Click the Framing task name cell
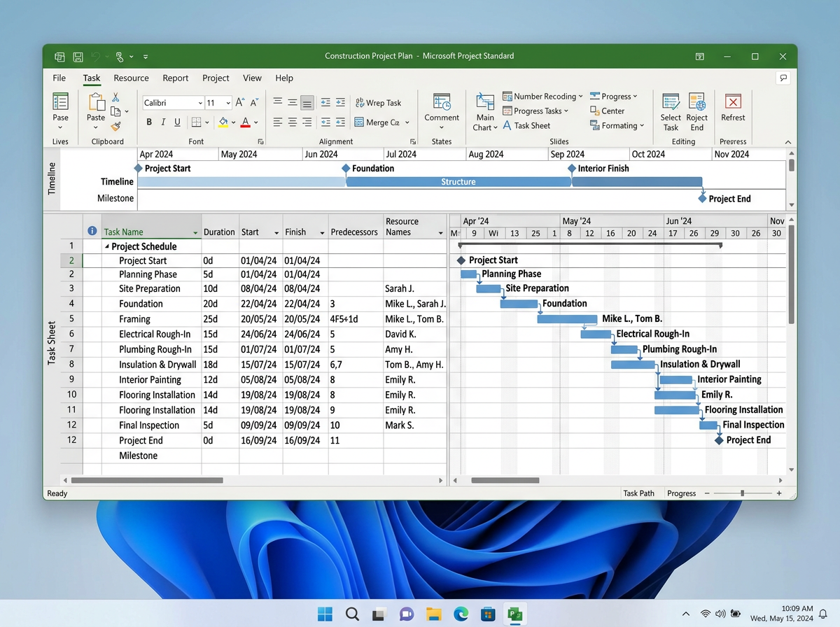Image resolution: width=840 pixels, height=627 pixels. [151, 319]
